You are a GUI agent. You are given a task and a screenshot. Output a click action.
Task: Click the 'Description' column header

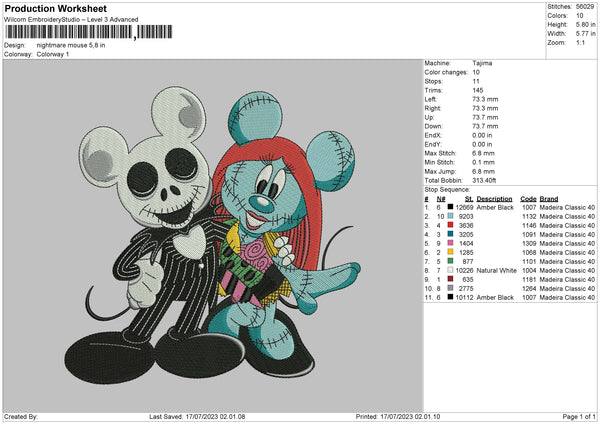point(494,199)
